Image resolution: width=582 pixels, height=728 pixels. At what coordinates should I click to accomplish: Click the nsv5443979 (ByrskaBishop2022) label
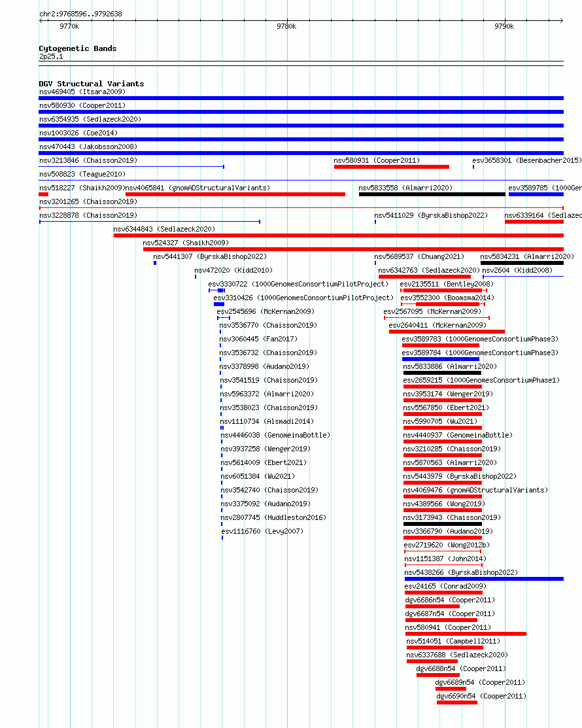coord(460,476)
